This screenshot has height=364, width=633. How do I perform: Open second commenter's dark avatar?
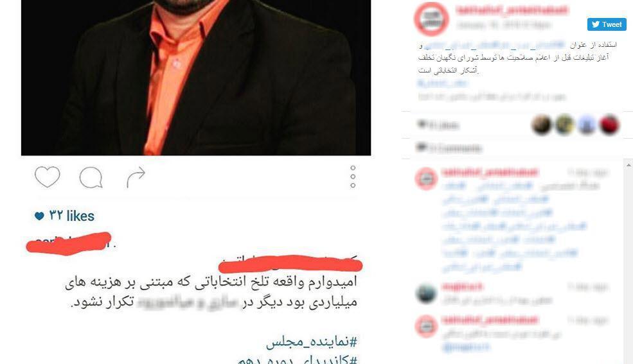pos(426,294)
